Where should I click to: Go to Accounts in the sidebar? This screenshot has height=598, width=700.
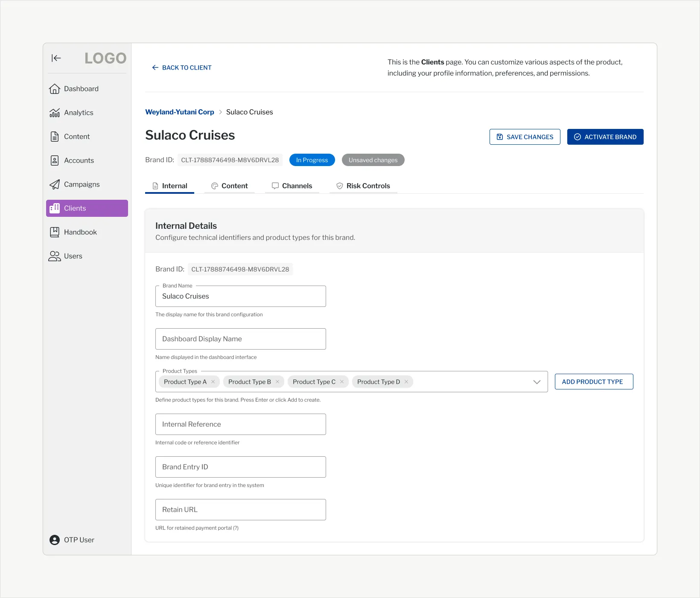[87, 160]
